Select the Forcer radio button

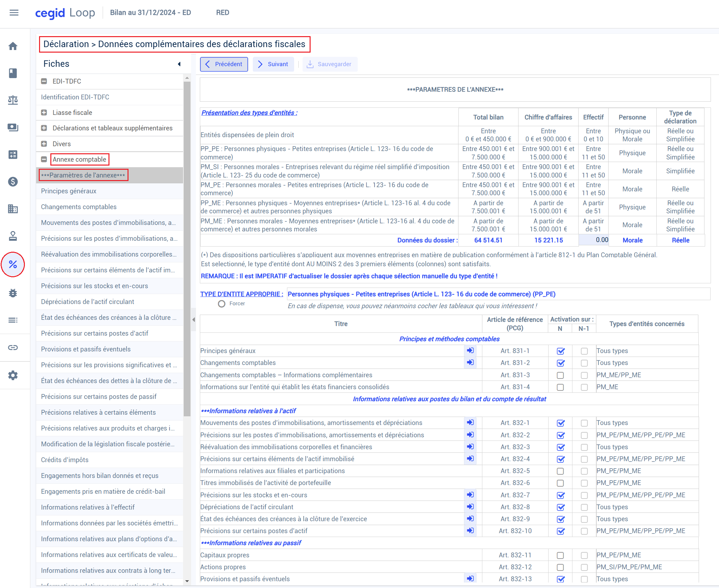(x=221, y=304)
